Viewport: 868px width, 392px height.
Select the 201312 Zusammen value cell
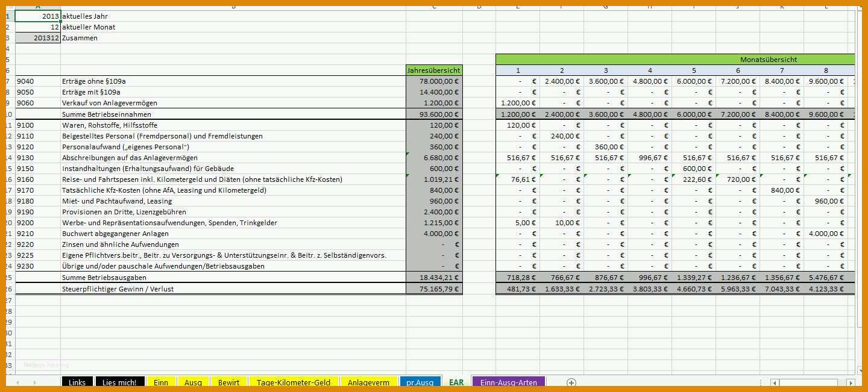37,38
